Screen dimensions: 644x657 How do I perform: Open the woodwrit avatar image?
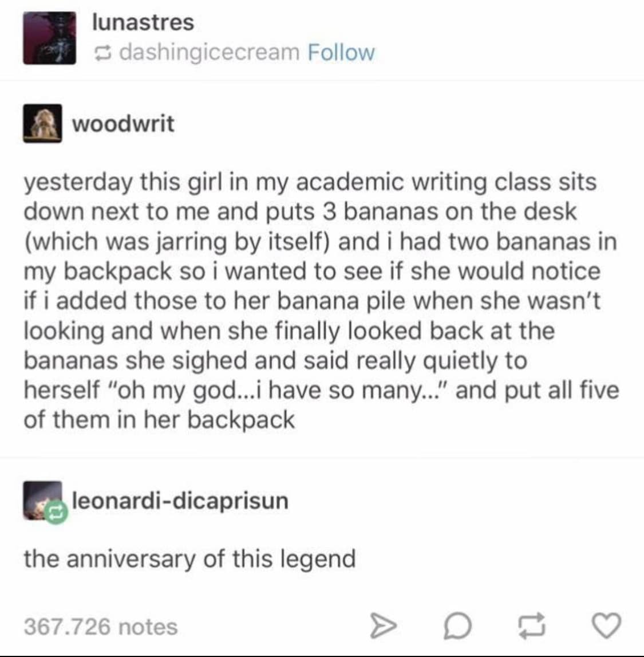[x=42, y=123]
